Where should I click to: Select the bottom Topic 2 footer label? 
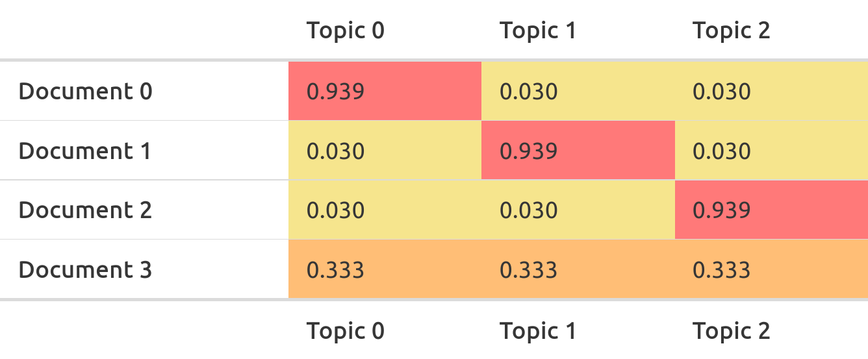pyautogui.click(x=731, y=331)
